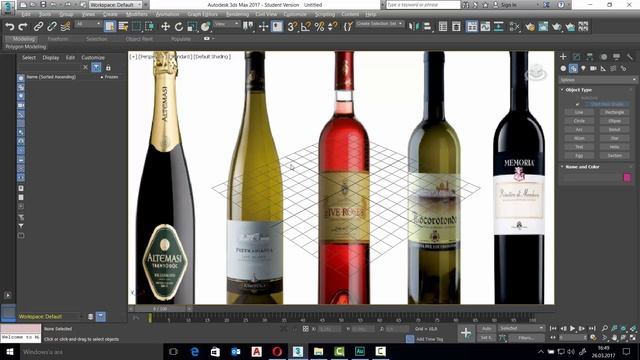Image resolution: width=640 pixels, height=360 pixels.
Task: Click the search field 'Type a keyword or phrase'
Action: 423,5
